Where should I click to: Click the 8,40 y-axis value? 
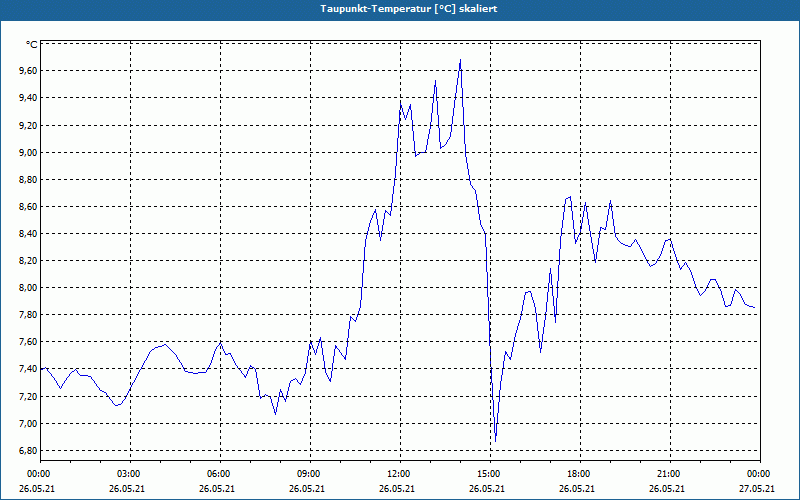(x=28, y=233)
